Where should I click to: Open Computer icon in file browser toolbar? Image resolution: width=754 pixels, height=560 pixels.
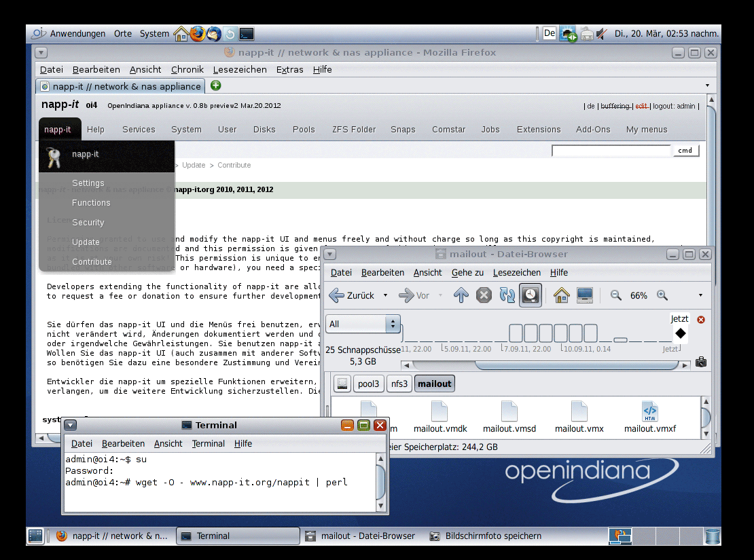pyautogui.click(x=584, y=295)
